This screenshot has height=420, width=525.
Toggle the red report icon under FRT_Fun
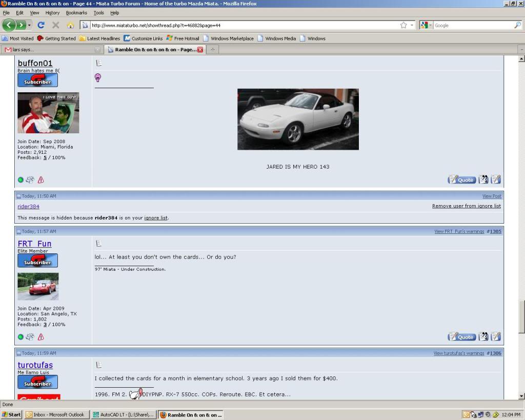41,337
